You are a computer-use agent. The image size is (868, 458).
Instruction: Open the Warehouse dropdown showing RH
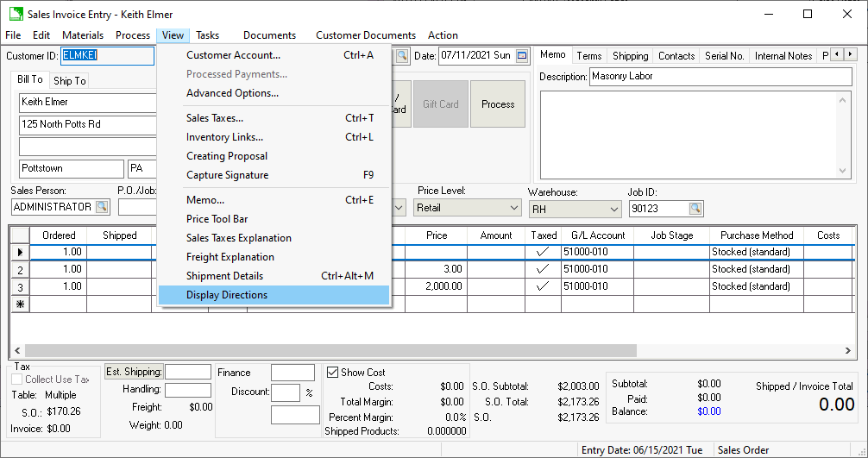613,209
